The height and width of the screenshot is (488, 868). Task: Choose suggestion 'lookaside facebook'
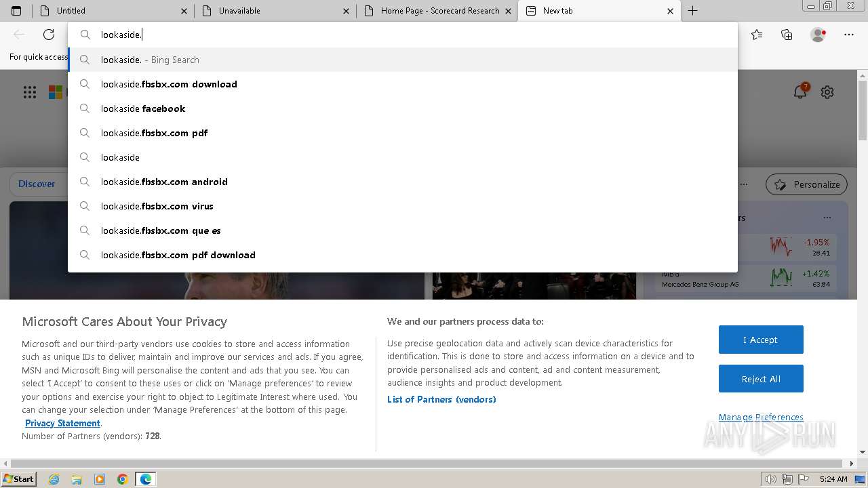[403, 108]
